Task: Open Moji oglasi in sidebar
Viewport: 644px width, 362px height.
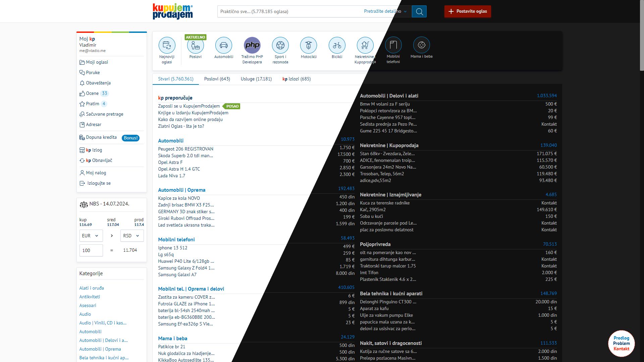Action: (x=94, y=62)
